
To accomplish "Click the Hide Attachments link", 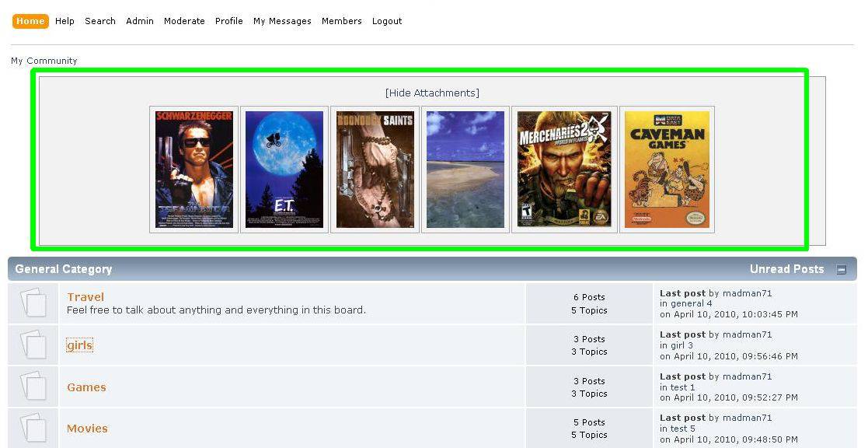I will (432, 93).
